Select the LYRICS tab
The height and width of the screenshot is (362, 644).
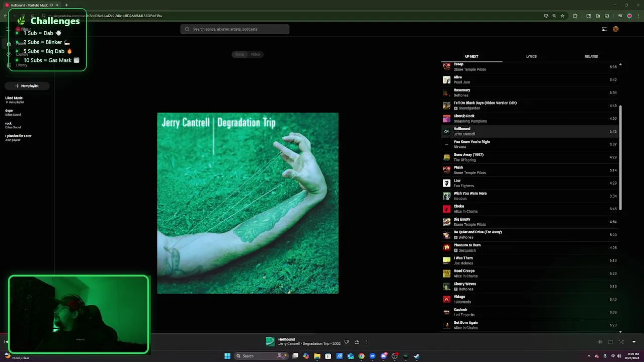tap(531, 56)
